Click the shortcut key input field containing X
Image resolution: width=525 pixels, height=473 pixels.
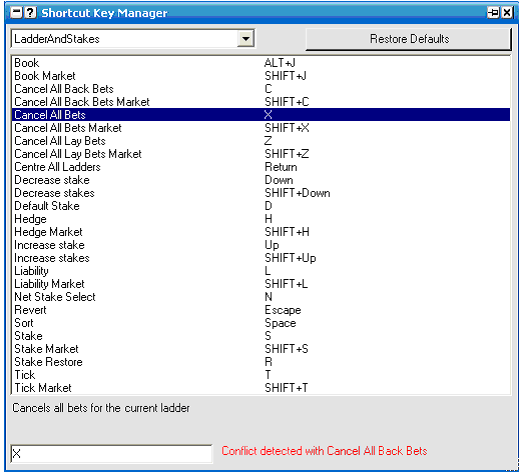(x=111, y=454)
